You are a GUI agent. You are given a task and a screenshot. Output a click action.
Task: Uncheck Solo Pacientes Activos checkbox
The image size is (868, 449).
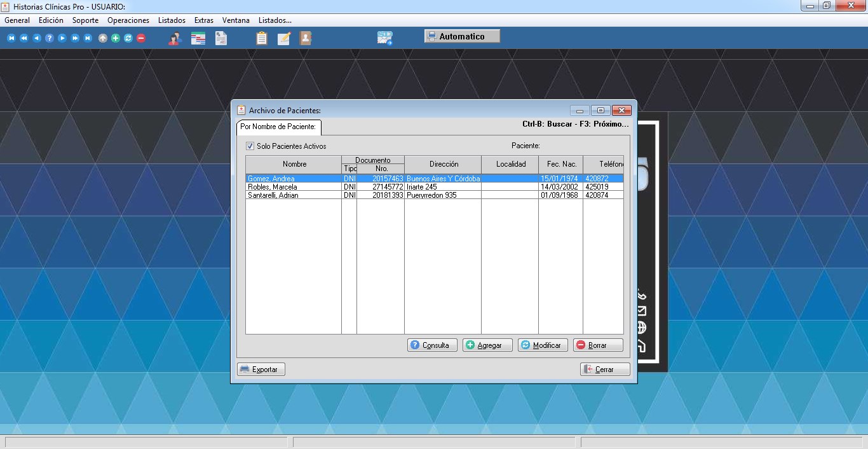(x=250, y=146)
